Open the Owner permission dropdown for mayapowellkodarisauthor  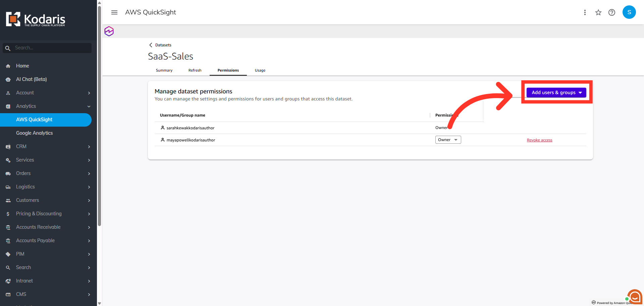[448, 140]
